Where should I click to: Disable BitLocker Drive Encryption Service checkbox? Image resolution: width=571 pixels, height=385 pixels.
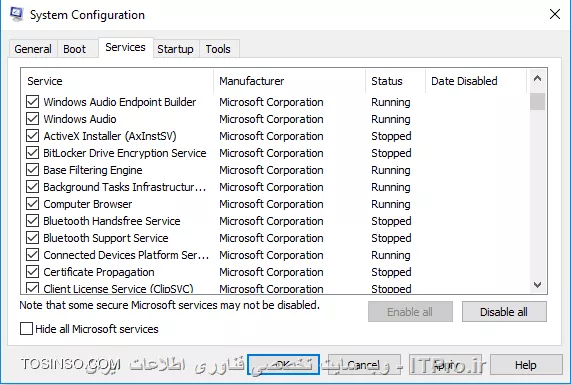coord(32,153)
